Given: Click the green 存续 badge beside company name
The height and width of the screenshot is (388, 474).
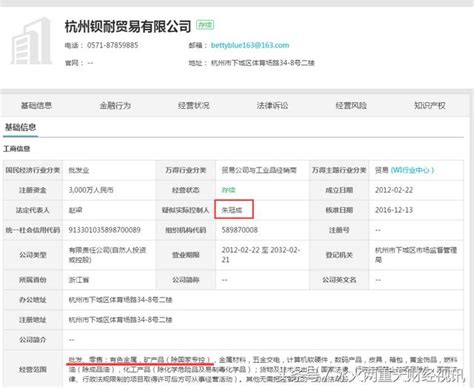Looking at the screenshot, I should point(205,25).
